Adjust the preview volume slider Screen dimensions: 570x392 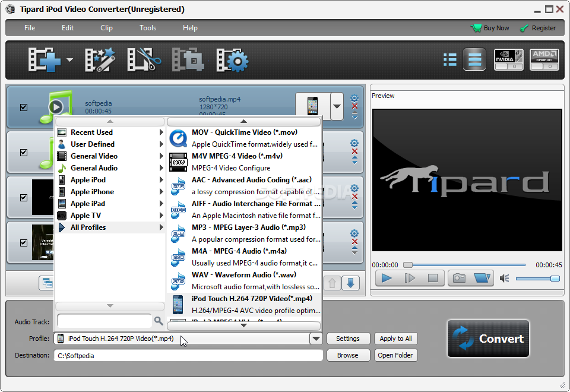tap(538, 279)
